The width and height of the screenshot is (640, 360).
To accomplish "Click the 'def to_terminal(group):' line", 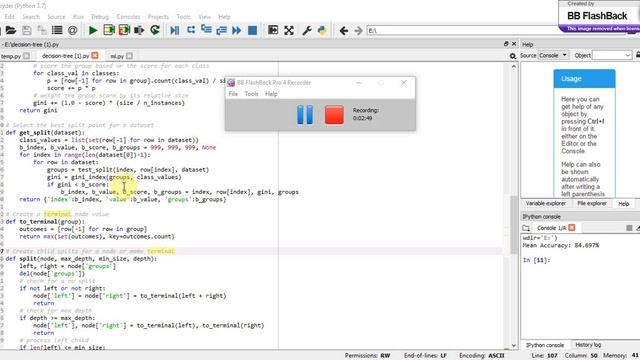I will [x=45, y=222].
